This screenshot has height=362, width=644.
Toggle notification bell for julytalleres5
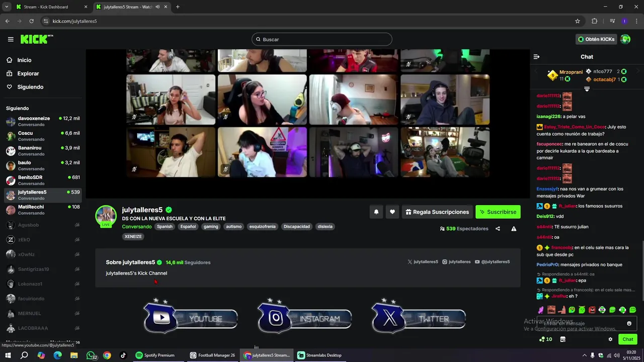[x=376, y=212]
